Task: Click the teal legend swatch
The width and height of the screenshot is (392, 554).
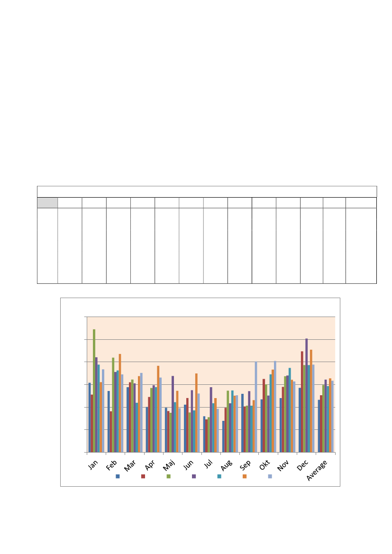Action: pos(219,476)
